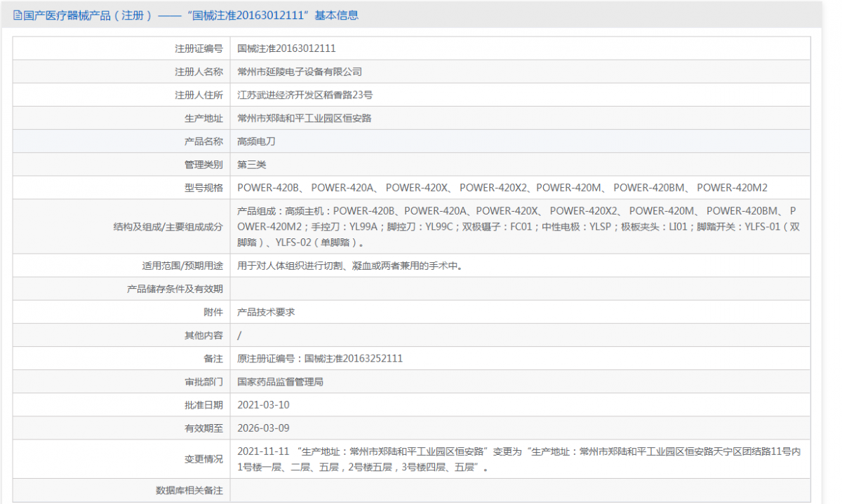Image resolution: width=842 pixels, height=504 pixels.
Task: Click the 其他内容 row label
Action: coord(203,335)
